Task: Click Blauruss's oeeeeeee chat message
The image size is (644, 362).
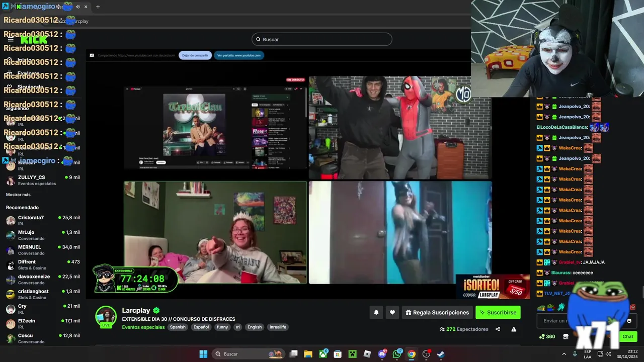Action: 565,273
